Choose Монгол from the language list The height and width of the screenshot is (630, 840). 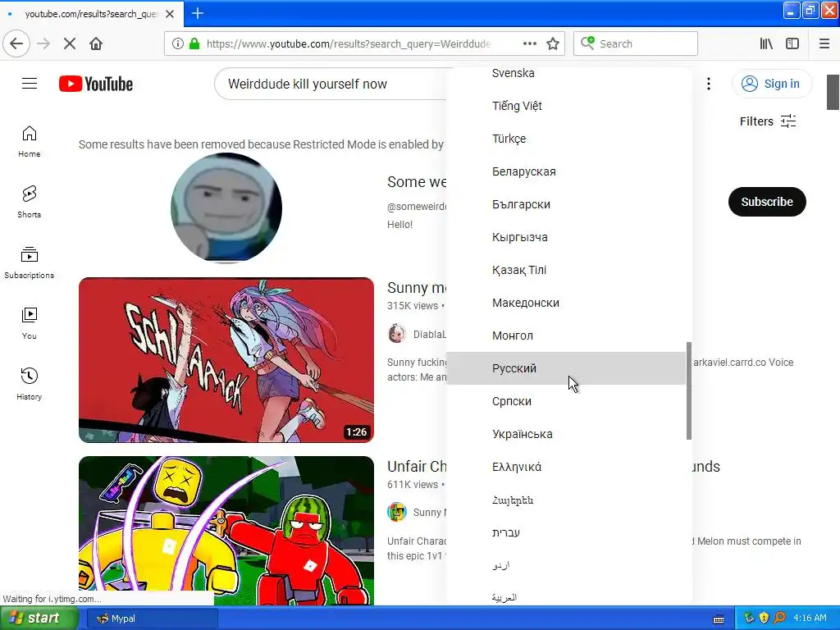pyautogui.click(x=566, y=336)
